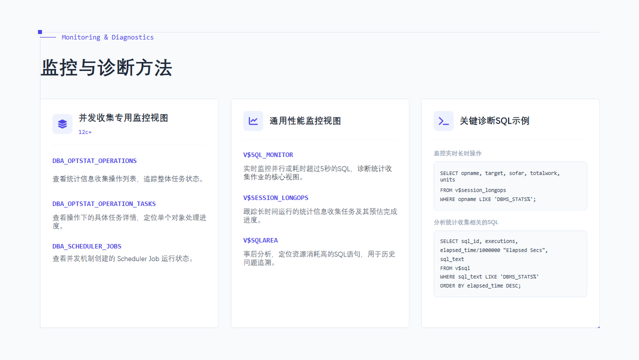Image resolution: width=639 pixels, height=360 pixels.
Task: Click the description under DBA_OPTSTAT_OPERATIONS
Action: (x=129, y=179)
